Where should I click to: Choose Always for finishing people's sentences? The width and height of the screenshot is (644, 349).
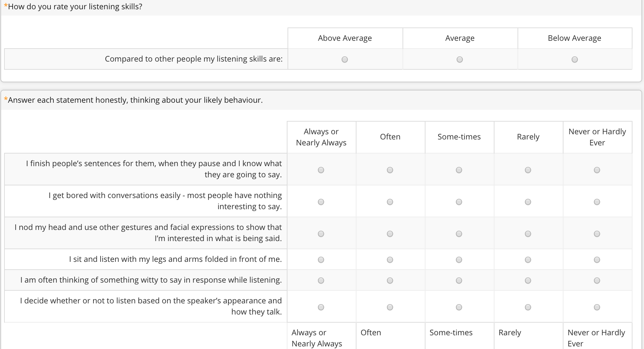[321, 170]
